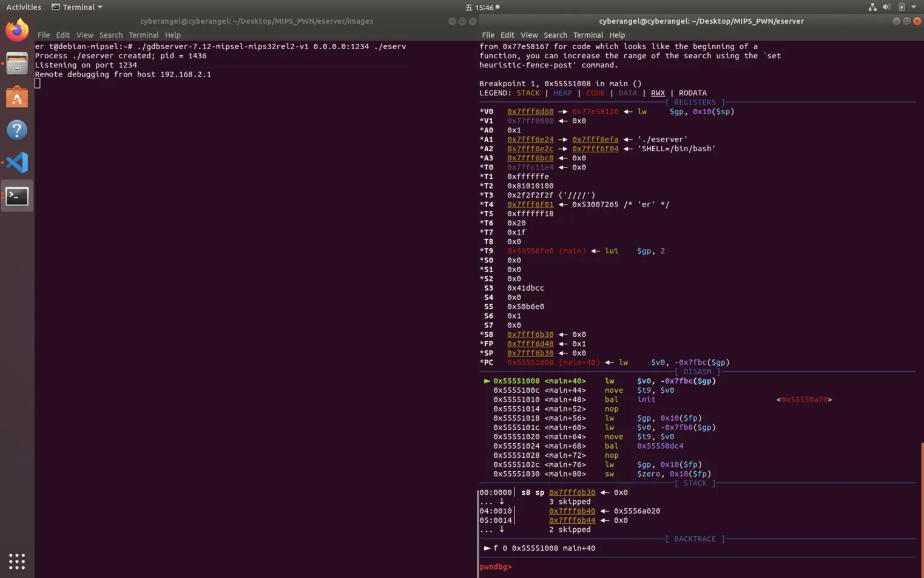Open Search menu in the images terminal window
The image size is (924, 578).
pyautogui.click(x=111, y=35)
